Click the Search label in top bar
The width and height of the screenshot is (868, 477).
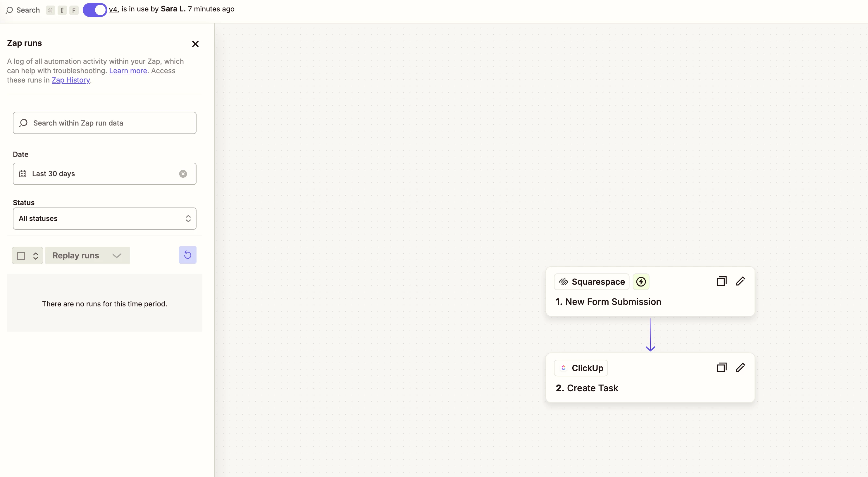point(28,10)
